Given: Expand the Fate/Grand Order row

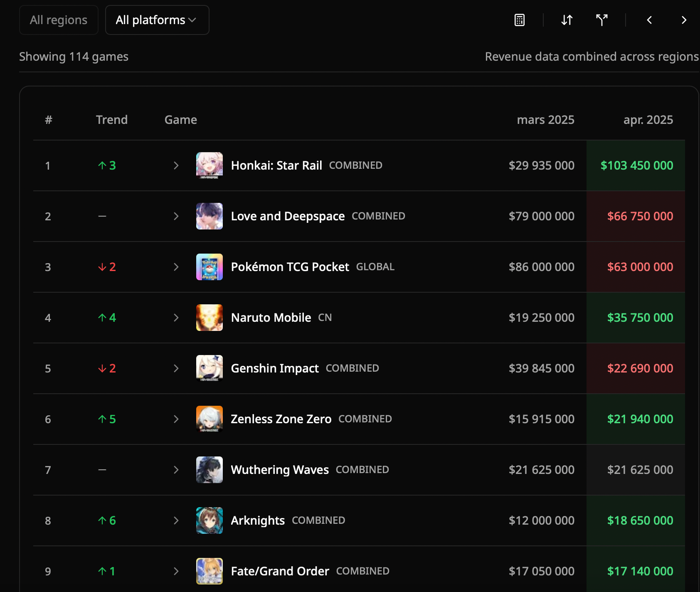Looking at the screenshot, I should tap(176, 571).
